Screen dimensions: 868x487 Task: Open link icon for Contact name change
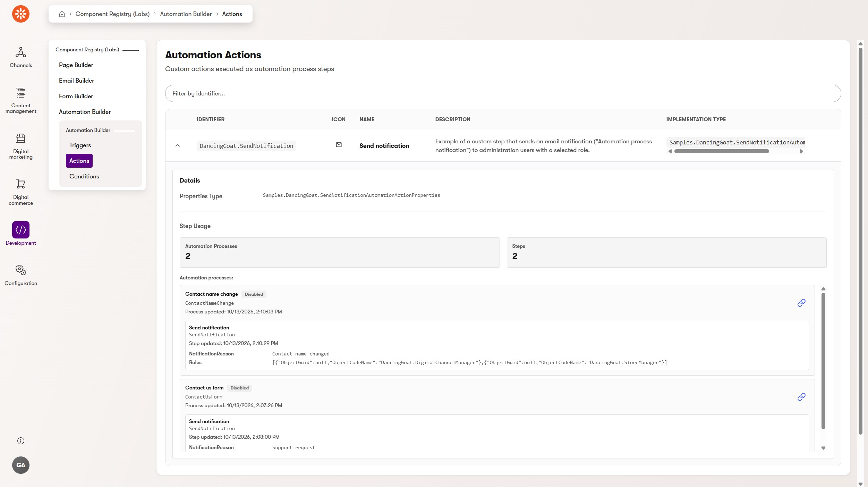click(801, 303)
